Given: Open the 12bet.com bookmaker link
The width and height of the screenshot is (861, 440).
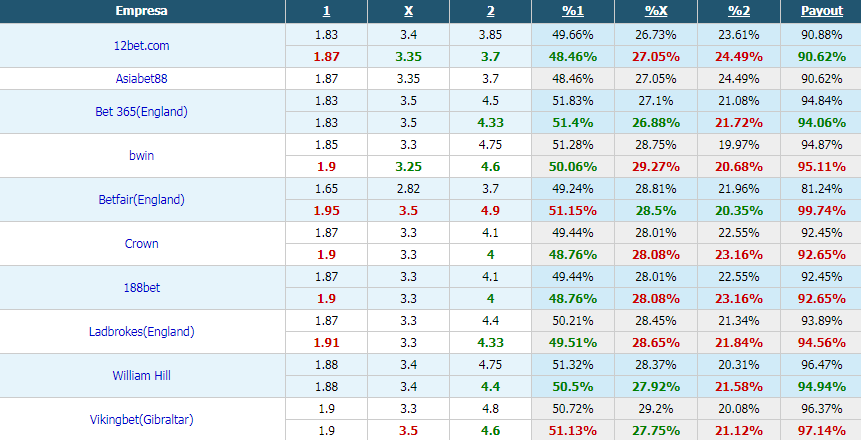Looking at the screenshot, I should (x=142, y=46).
